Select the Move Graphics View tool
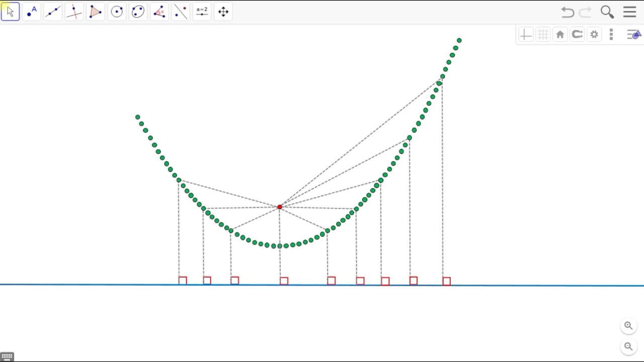 (x=223, y=12)
